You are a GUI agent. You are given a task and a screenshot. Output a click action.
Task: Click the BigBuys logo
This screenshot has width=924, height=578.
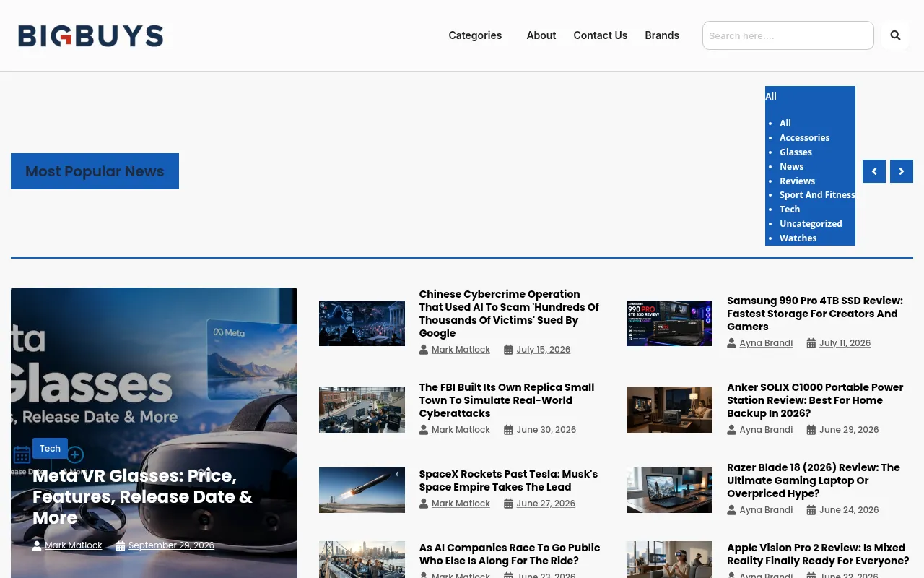[91, 35]
